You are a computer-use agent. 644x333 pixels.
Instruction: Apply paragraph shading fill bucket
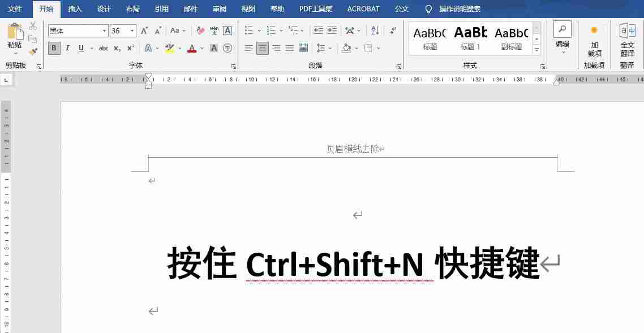pos(347,49)
